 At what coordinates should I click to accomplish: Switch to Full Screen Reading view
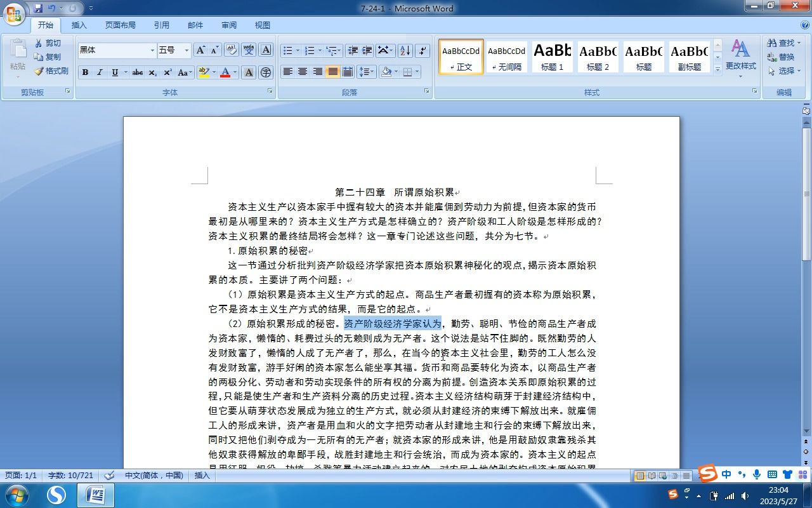[x=652, y=476]
